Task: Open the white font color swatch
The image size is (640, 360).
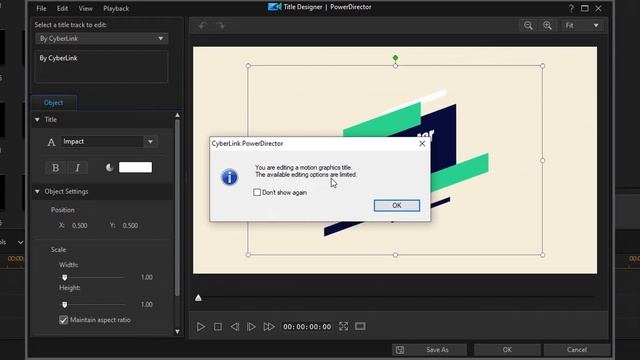Action: point(136,167)
